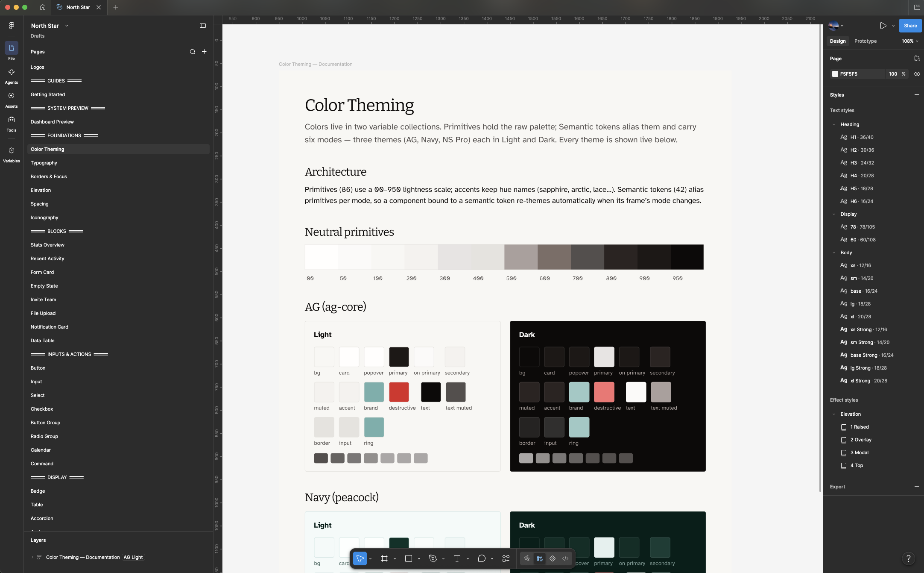Select the Pen tool

pos(433,558)
